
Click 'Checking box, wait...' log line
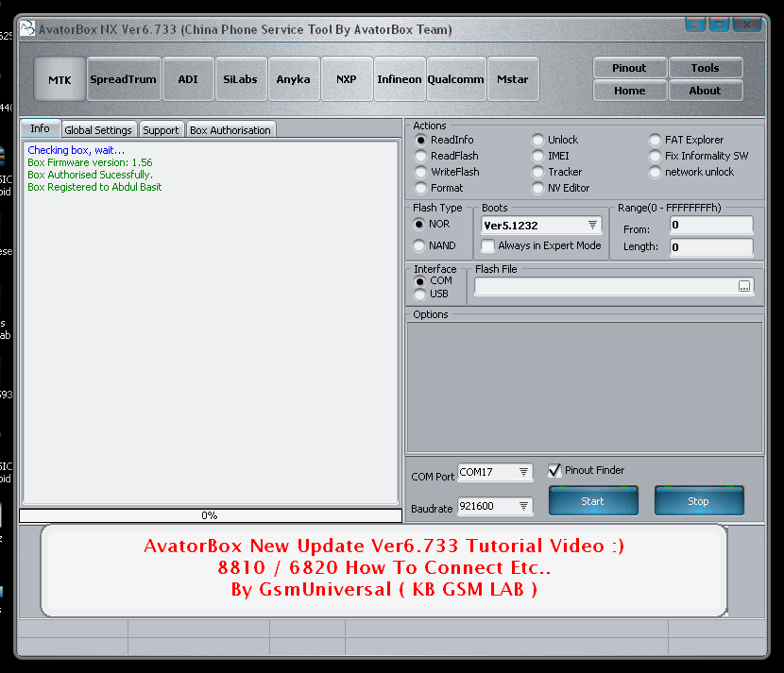[76, 150]
